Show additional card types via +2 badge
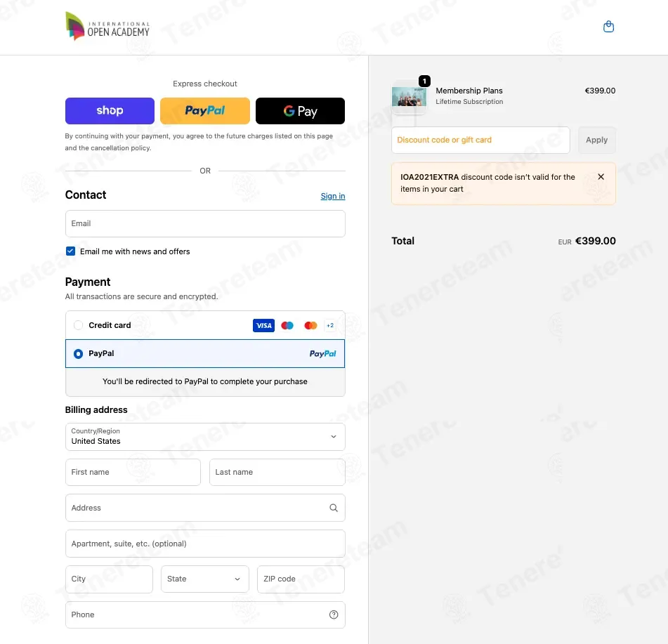The image size is (668, 644). (x=329, y=325)
